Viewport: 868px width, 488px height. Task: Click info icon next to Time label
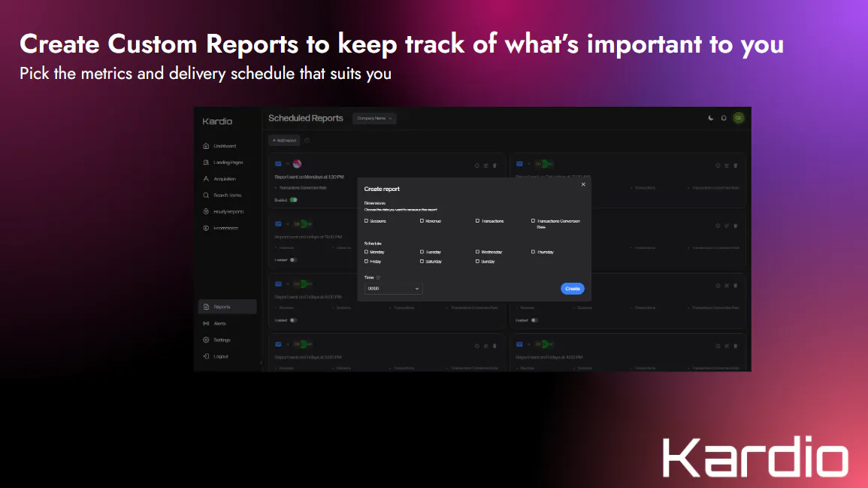378,277
